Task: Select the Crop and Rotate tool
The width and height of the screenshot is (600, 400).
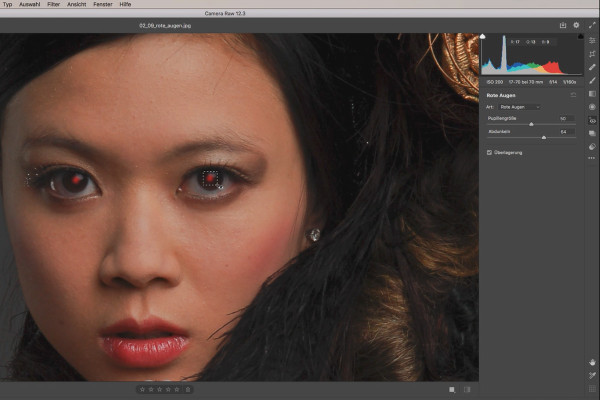Action: pos(592,54)
